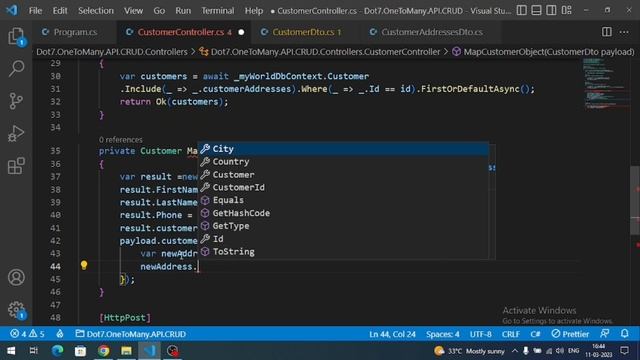Click the Dot7.OneToMany.API.CRUD.Controllers namespace breadcrumb

(112, 52)
